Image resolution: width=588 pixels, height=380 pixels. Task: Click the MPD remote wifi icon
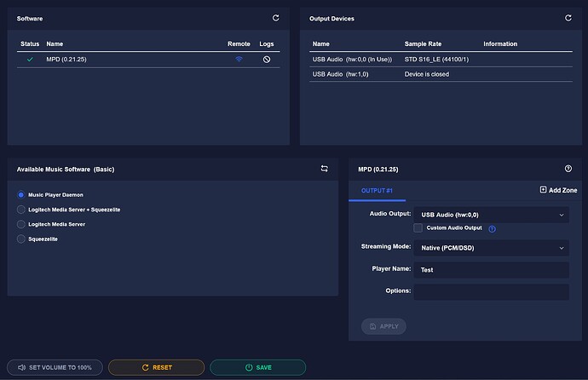[239, 59]
